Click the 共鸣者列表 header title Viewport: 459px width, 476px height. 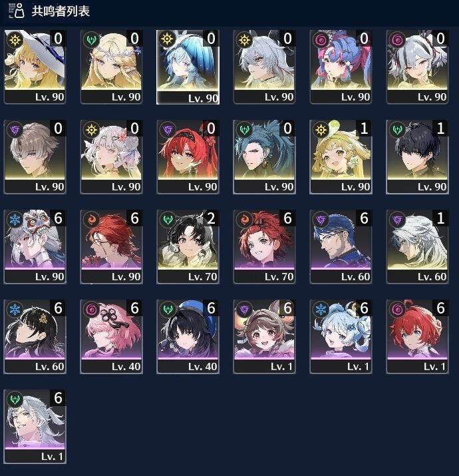[x=61, y=11]
